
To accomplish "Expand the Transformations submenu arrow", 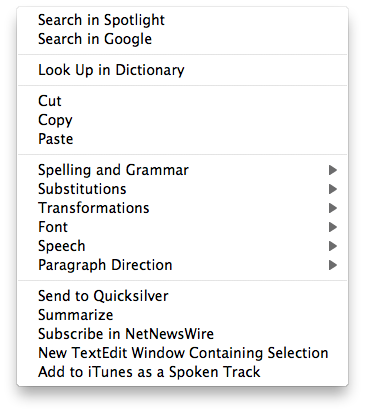I will (333, 208).
